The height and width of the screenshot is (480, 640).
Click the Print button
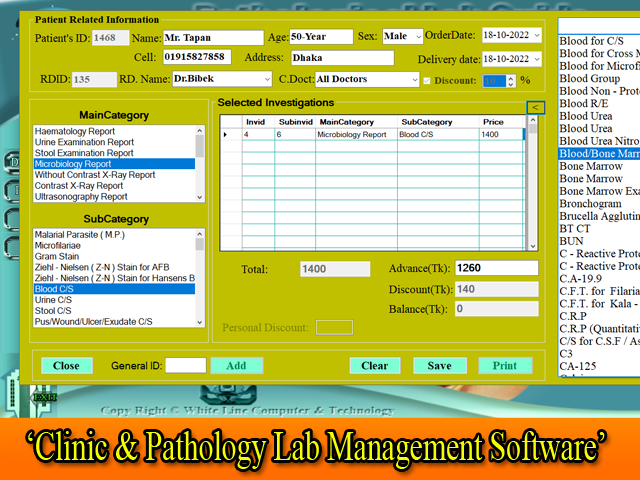point(505,365)
